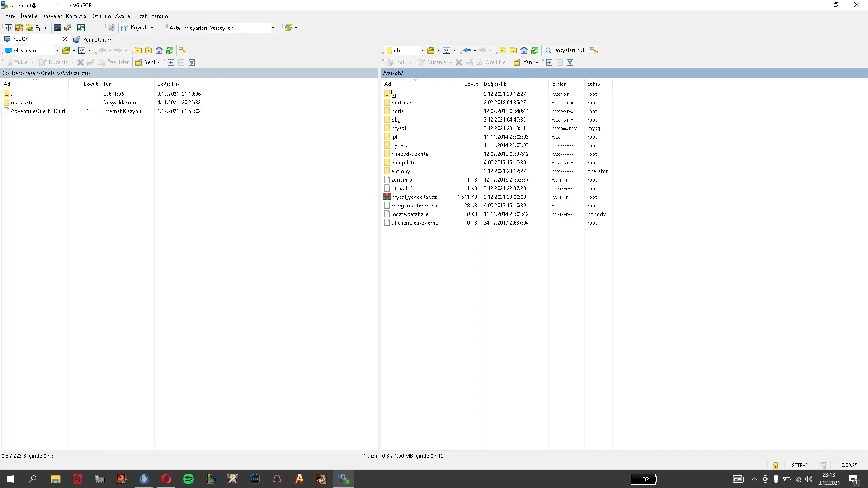Open terminal console icon in main toolbar

click(57, 28)
